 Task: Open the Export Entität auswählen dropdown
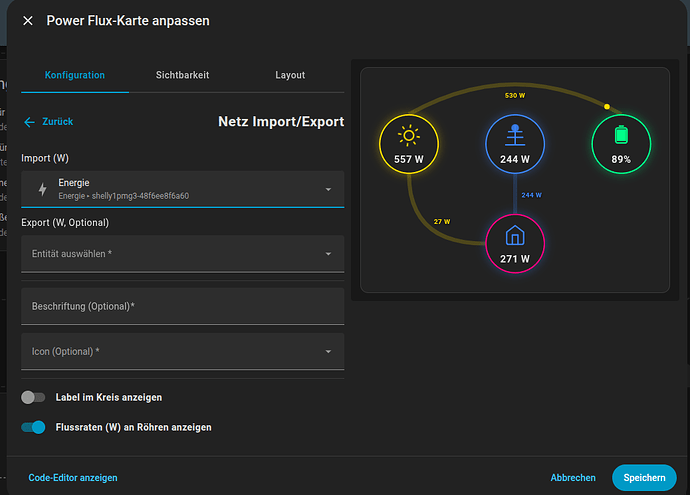click(183, 254)
